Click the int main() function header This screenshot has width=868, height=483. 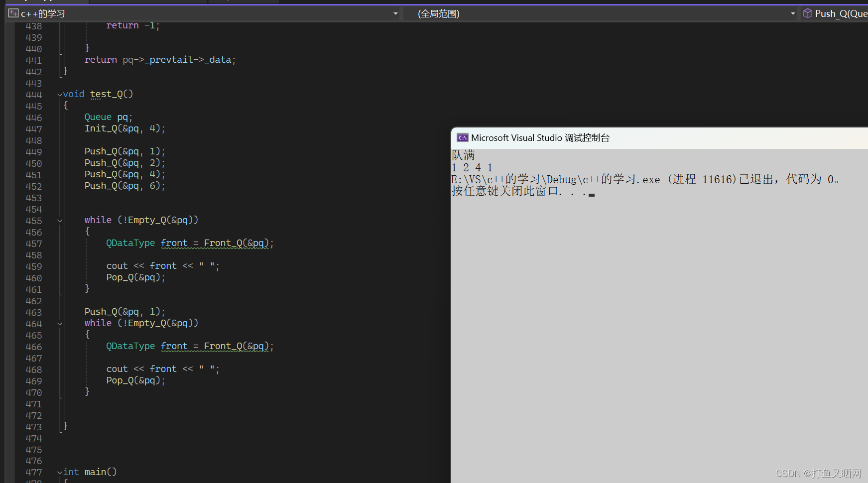pos(90,472)
